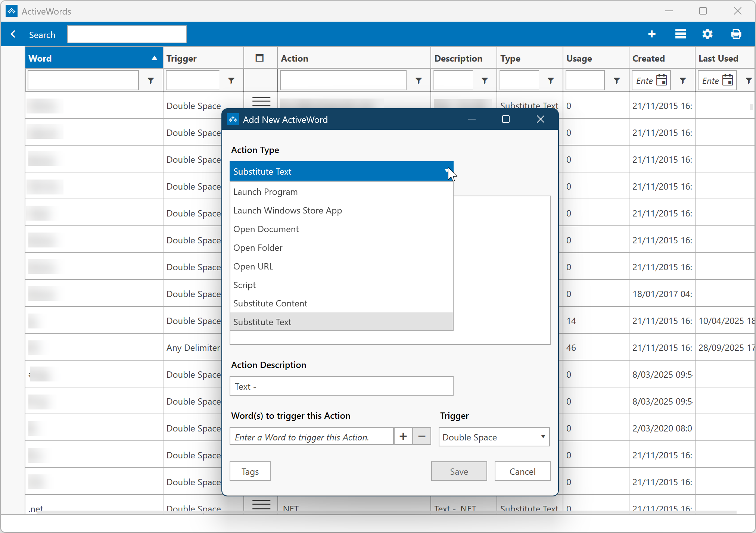Choose Open URL in the dropdown list

pyautogui.click(x=253, y=266)
